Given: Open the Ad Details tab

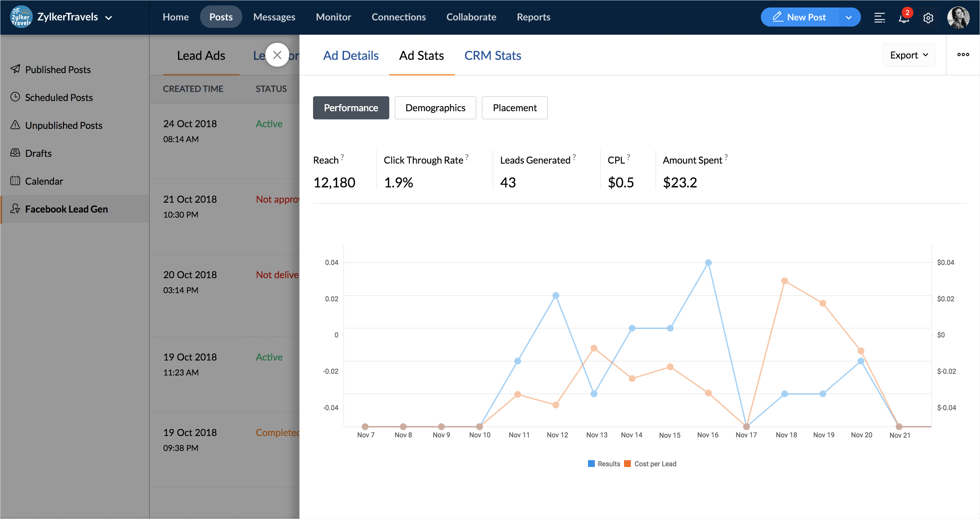Looking at the screenshot, I should pos(351,55).
